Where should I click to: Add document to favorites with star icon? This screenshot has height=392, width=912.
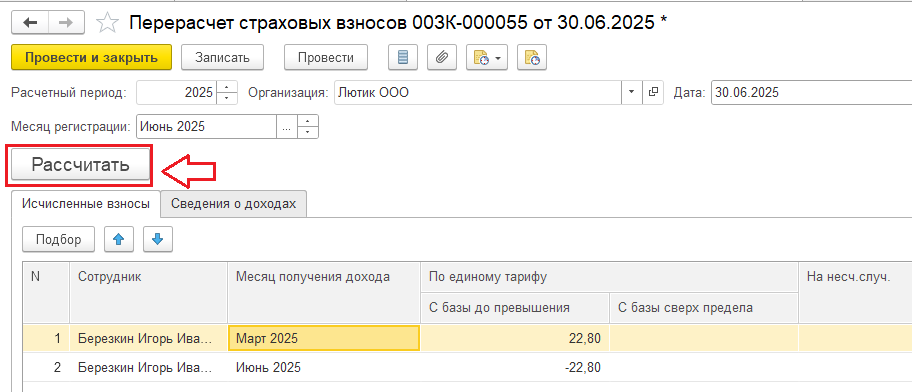tap(106, 23)
